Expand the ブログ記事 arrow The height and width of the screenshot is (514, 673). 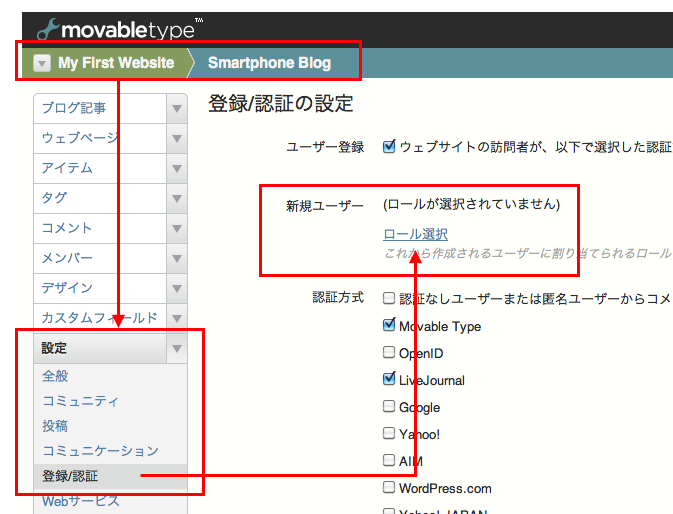[177, 109]
